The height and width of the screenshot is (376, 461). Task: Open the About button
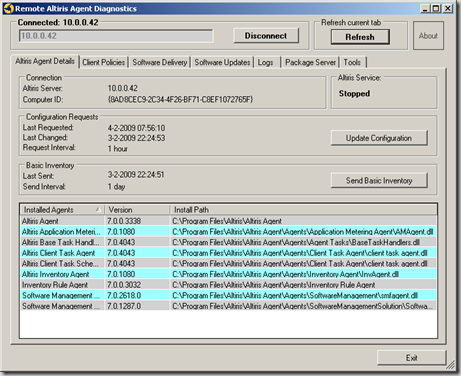(428, 36)
